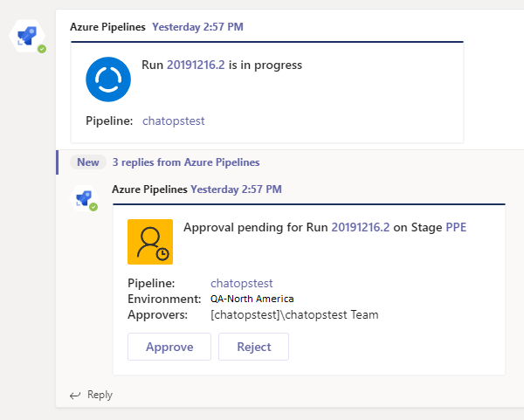Click the 'Approval pending for Run' text
The height and width of the screenshot is (420, 524).
256,228
